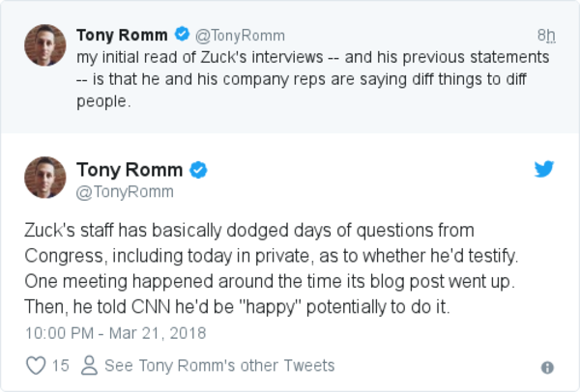Click the gray @TonyRomm handle in the top tweet
580x392 pixels.
coord(240,36)
